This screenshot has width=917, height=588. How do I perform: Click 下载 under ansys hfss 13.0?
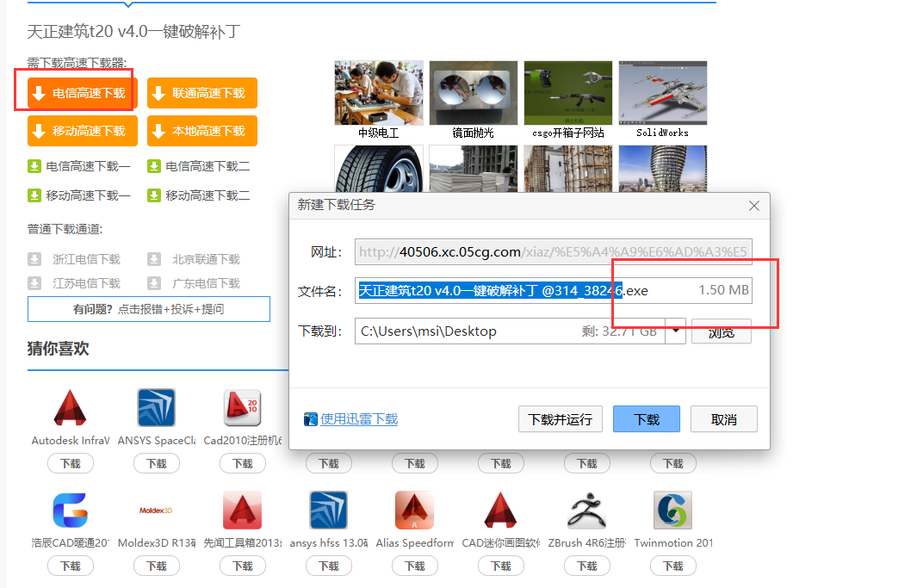point(329,566)
